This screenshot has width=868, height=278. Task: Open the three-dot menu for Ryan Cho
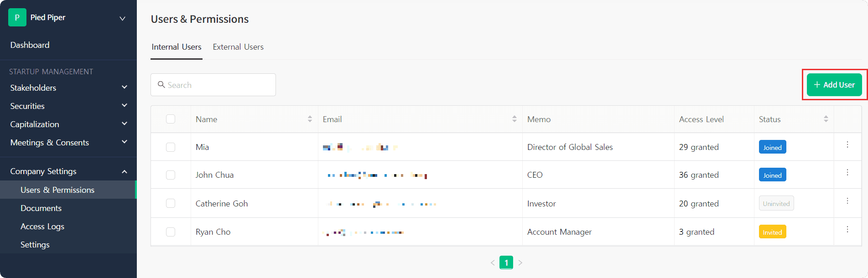(x=847, y=229)
